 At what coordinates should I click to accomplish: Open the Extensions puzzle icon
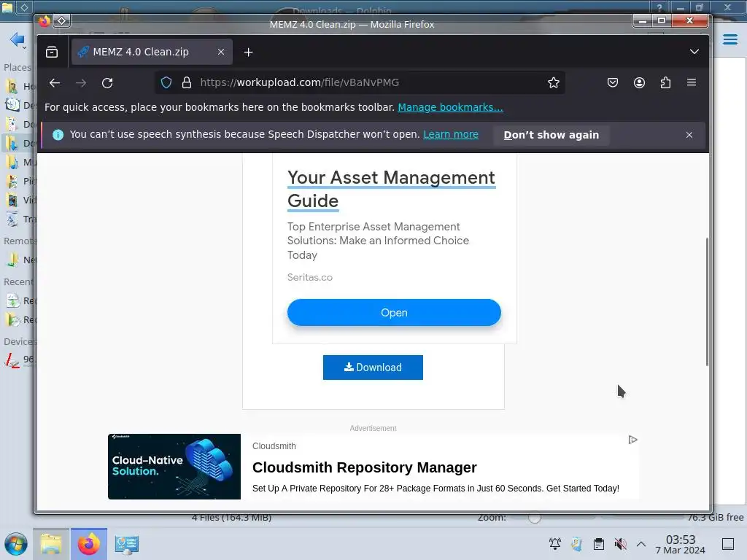click(x=665, y=83)
